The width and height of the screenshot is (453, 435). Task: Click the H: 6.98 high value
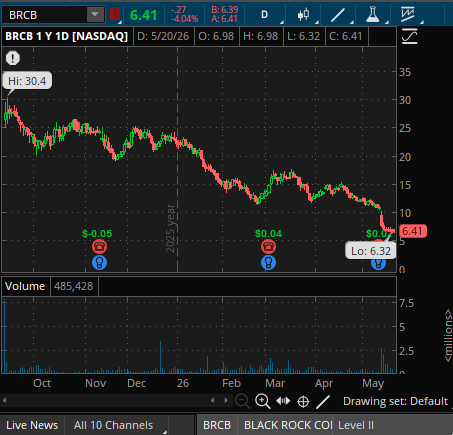click(x=260, y=36)
